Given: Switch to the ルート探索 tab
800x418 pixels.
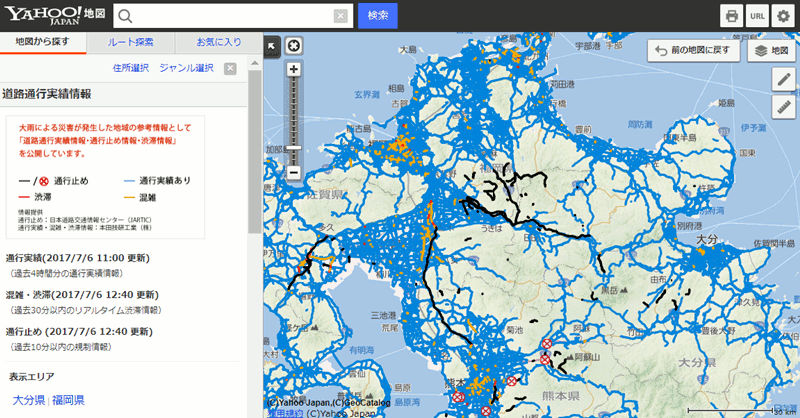Looking at the screenshot, I should click(x=130, y=42).
